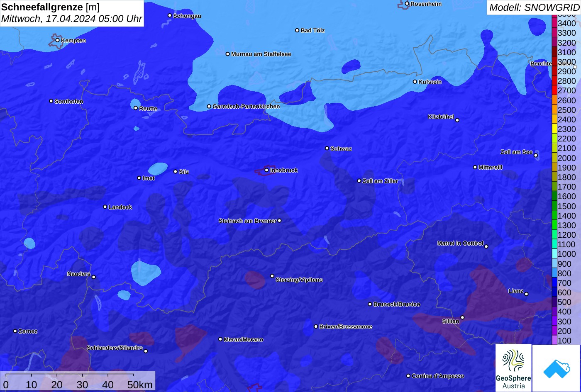Select the Zell am See marker
This screenshot has width=581, height=392.
pyautogui.click(x=536, y=156)
